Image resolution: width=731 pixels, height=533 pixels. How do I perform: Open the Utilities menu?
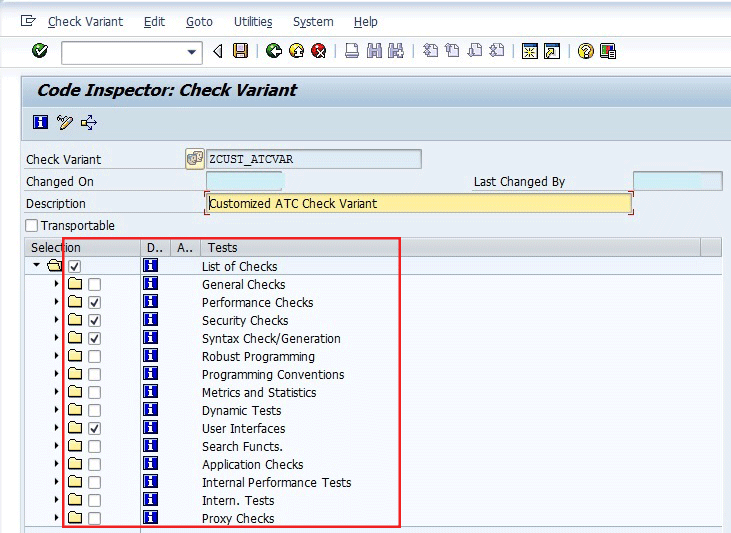click(253, 21)
